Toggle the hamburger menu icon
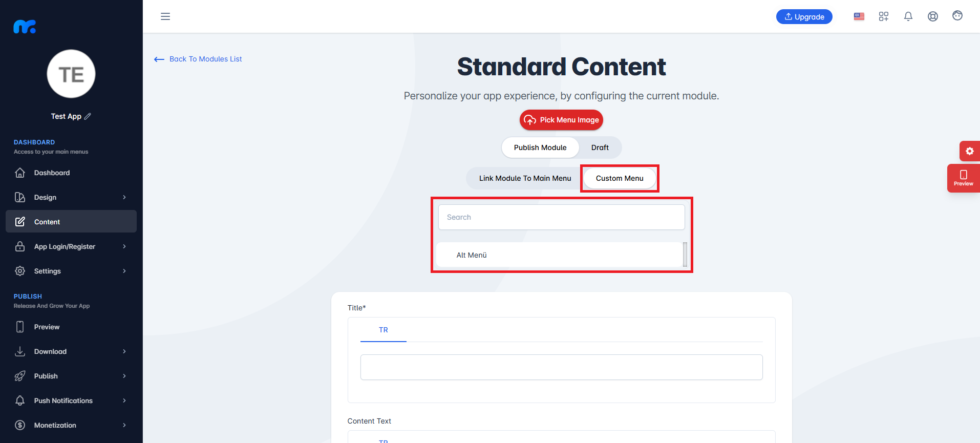980x443 pixels. pos(165,16)
